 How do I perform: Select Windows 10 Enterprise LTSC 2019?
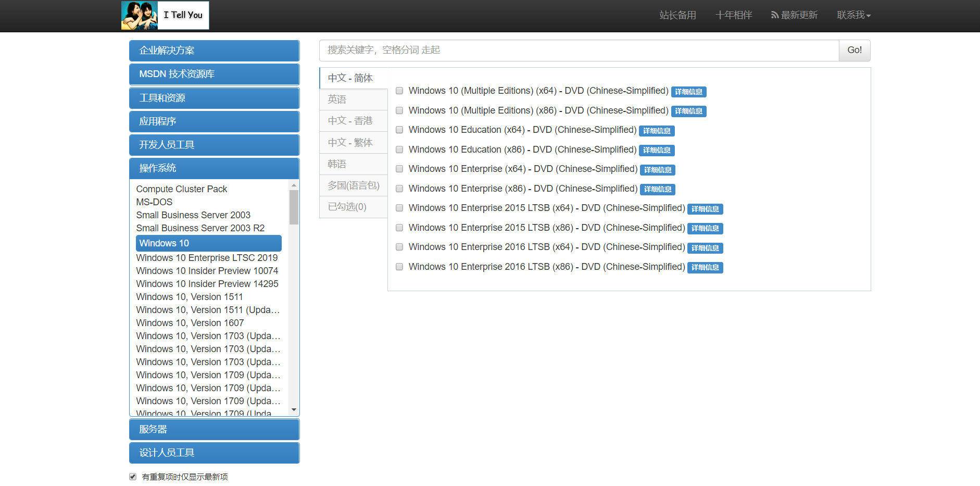point(207,258)
